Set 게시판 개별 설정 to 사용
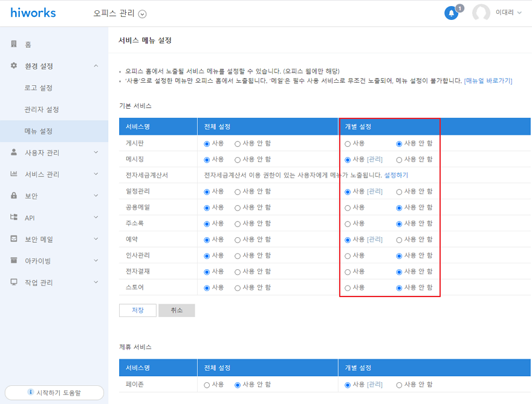Screen dimensions: 532x404 click(348, 144)
